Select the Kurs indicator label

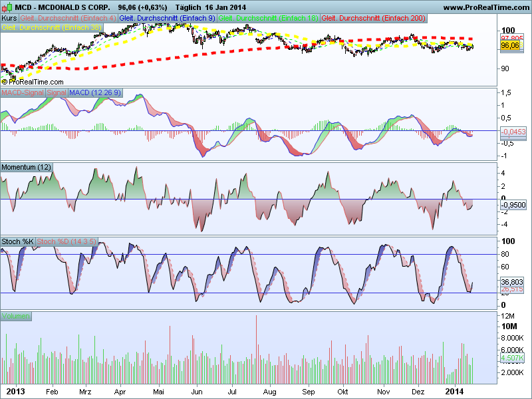pyautogui.click(x=9, y=19)
